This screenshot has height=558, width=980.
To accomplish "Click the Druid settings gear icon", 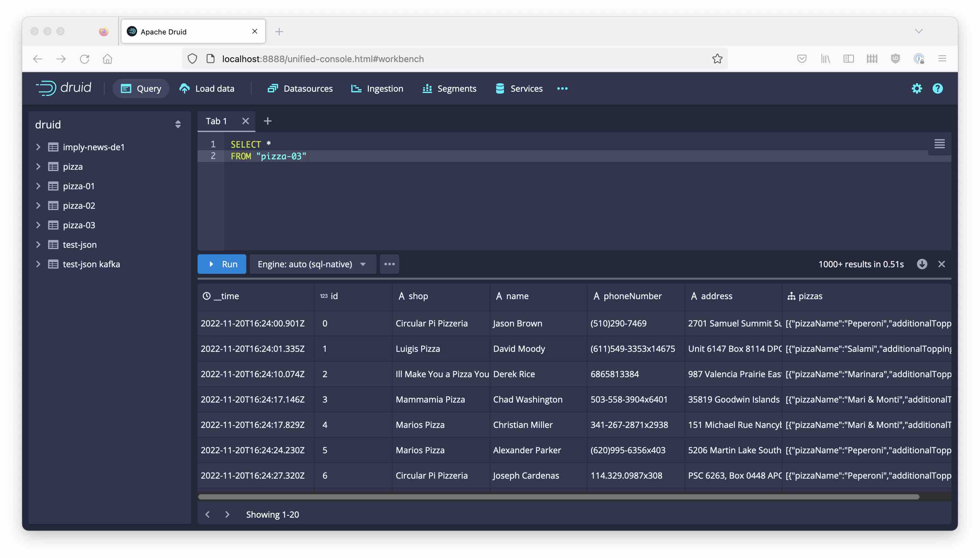I will click(x=916, y=88).
